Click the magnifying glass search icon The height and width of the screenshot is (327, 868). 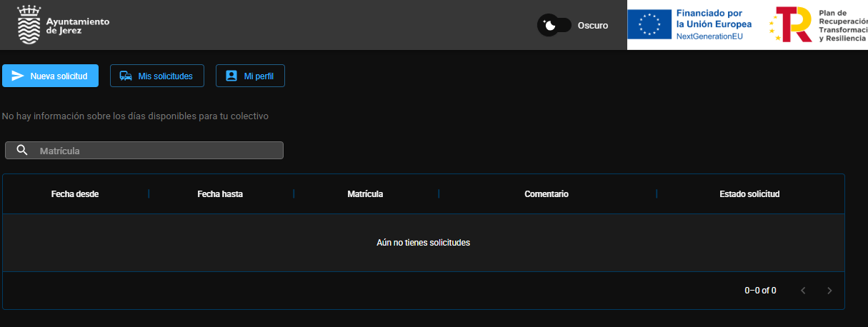[x=22, y=150]
